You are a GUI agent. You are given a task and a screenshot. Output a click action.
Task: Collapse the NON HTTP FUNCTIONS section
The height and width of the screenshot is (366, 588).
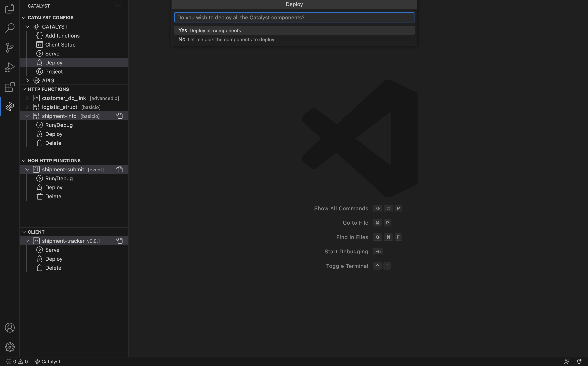tap(23, 161)
